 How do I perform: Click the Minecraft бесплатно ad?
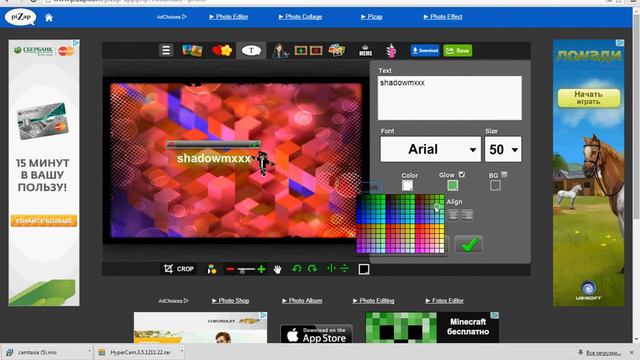click(432, 327)
